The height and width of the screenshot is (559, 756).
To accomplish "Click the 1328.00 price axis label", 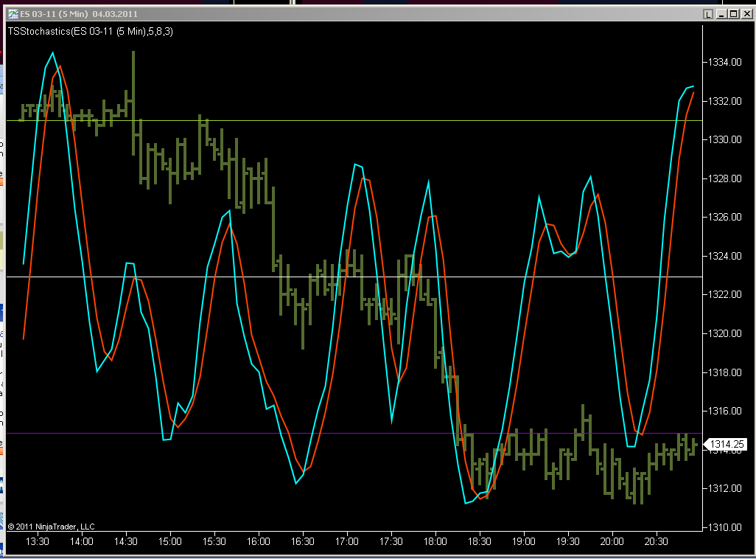I will (x=724, y=178).
